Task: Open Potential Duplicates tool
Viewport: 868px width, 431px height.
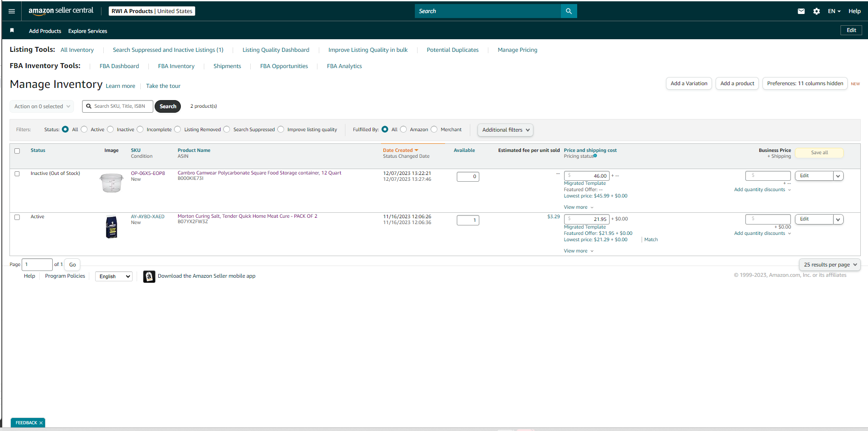Action: click(453, 50)
